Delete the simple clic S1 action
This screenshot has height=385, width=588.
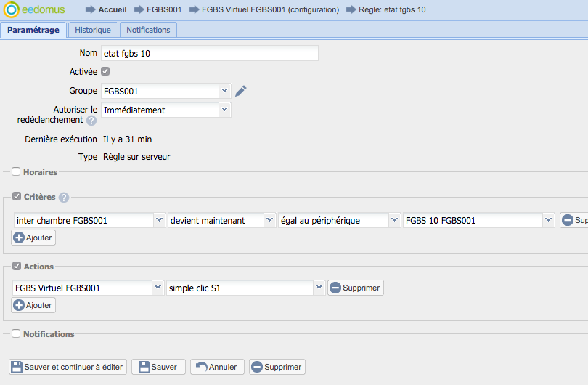(356, 288)
